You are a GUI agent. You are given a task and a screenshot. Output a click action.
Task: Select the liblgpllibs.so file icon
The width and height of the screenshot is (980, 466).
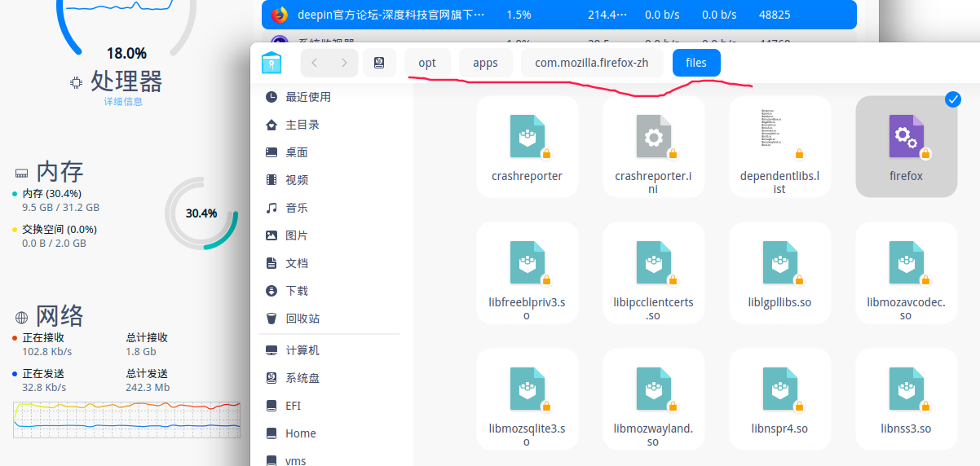point(779,262)
